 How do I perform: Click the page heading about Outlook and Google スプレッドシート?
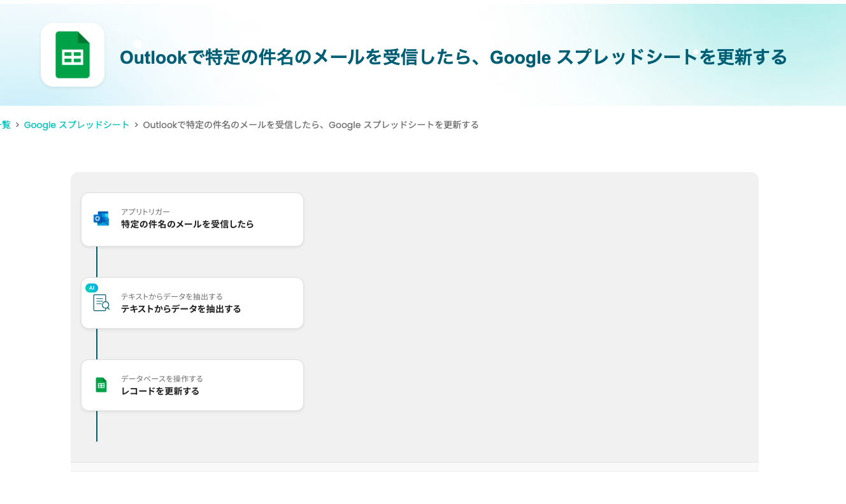pyautogui.click(x=453, y=57)
